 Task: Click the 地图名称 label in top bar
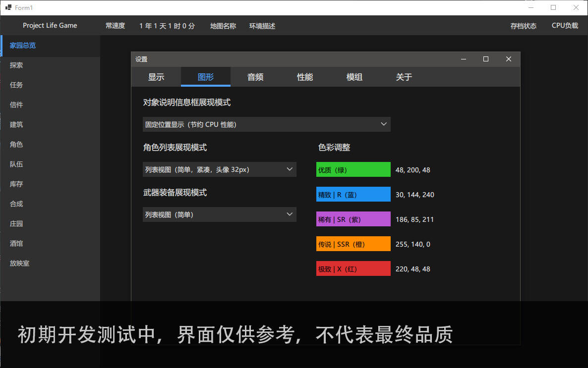(x=223, y=26)
